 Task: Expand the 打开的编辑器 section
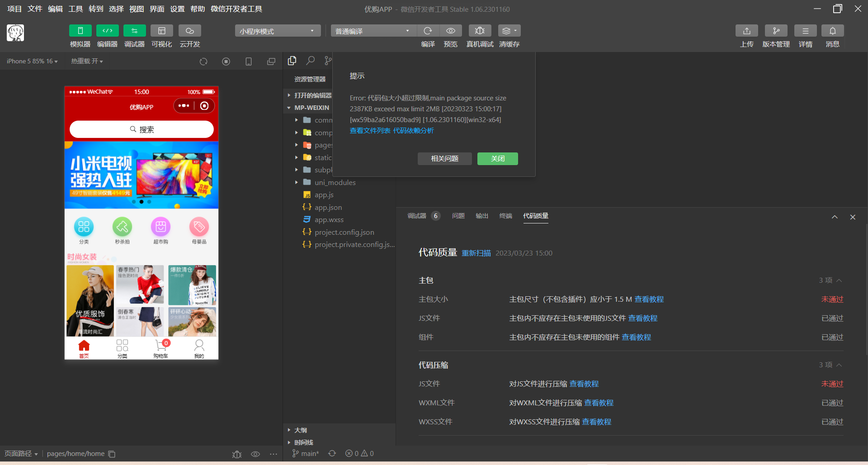tap(310, 95)
